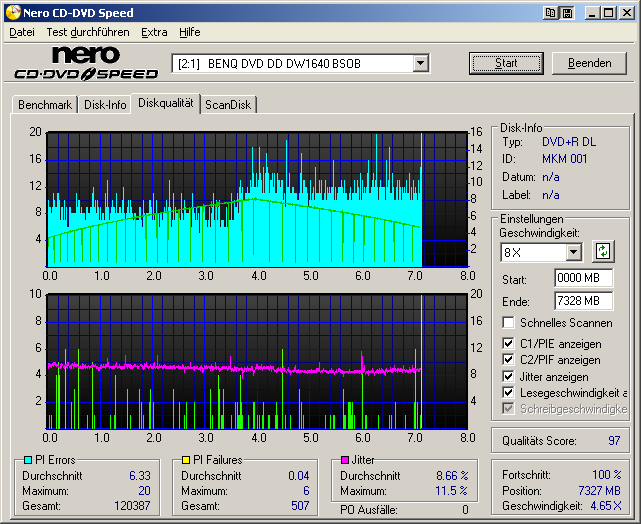The height and width of the screenshot is (524, 641).
Task: Click the Nero disc icon in title bar
Action: click(11, 13)
